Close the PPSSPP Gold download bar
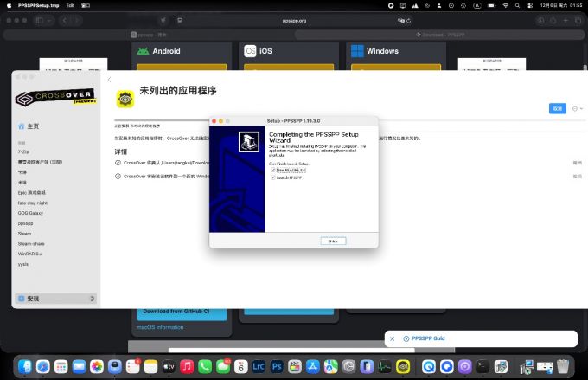Viewport: 588px width, 380px height. 393,338
